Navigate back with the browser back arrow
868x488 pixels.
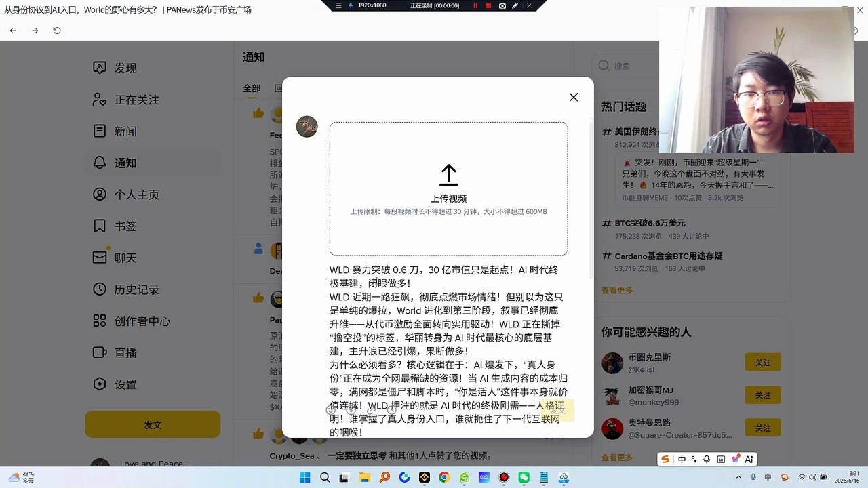click(x=13, y=30)
